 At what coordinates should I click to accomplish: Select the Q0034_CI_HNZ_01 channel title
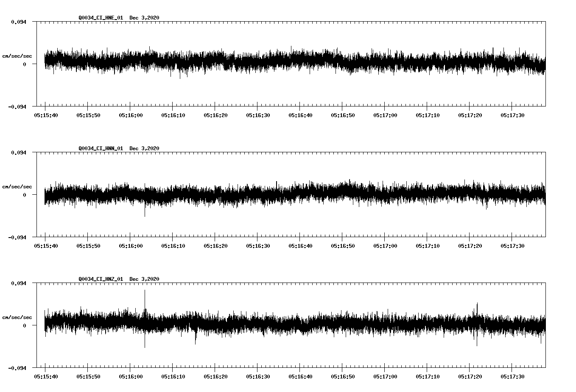point(100,279)
